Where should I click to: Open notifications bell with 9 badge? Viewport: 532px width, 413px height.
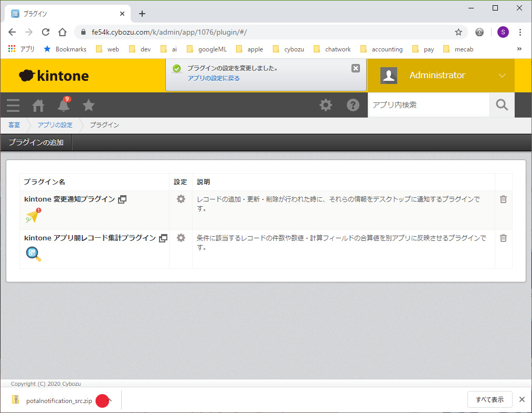coord(63,104)
